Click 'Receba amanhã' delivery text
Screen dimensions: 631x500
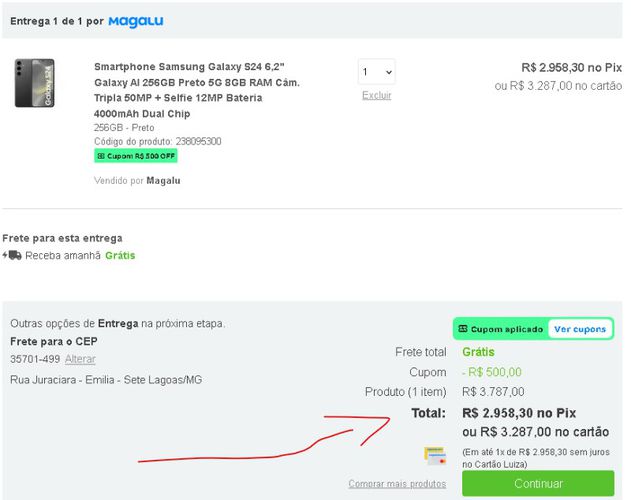[63, 256]
